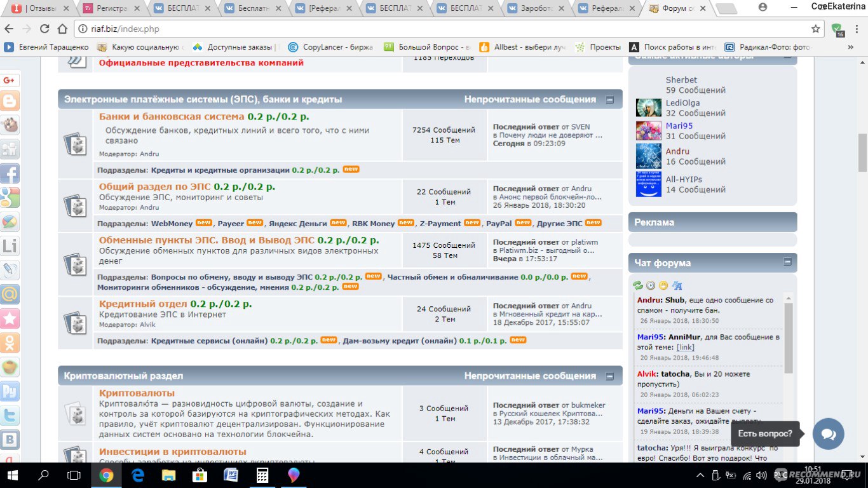
Task: Collapse the Электронные платёжные системы category
Action: point(609,100)
